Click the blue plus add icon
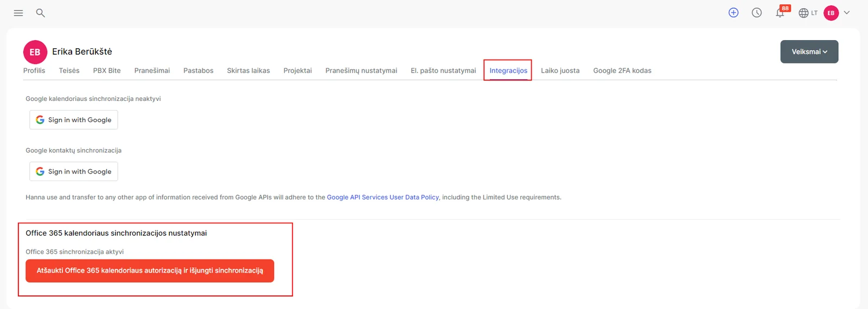Image resolution: width=868 pixels, height=309 pixels. [733, 12]
